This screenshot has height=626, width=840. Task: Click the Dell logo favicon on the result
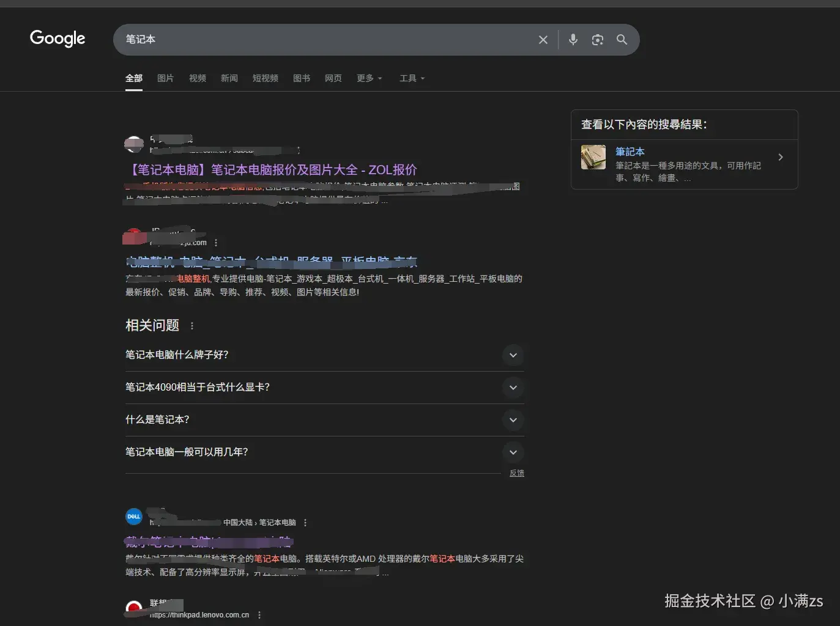(x=133, y=517)
